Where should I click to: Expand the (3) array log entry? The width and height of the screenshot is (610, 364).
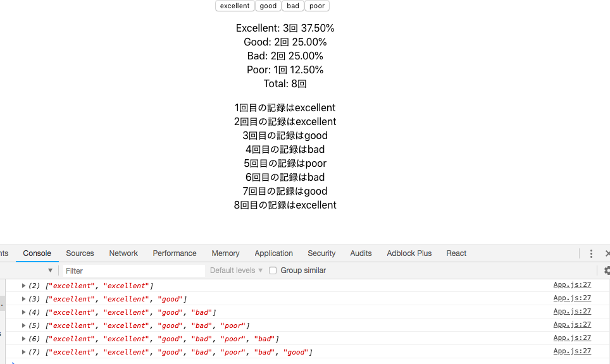[x=24, y=299]
